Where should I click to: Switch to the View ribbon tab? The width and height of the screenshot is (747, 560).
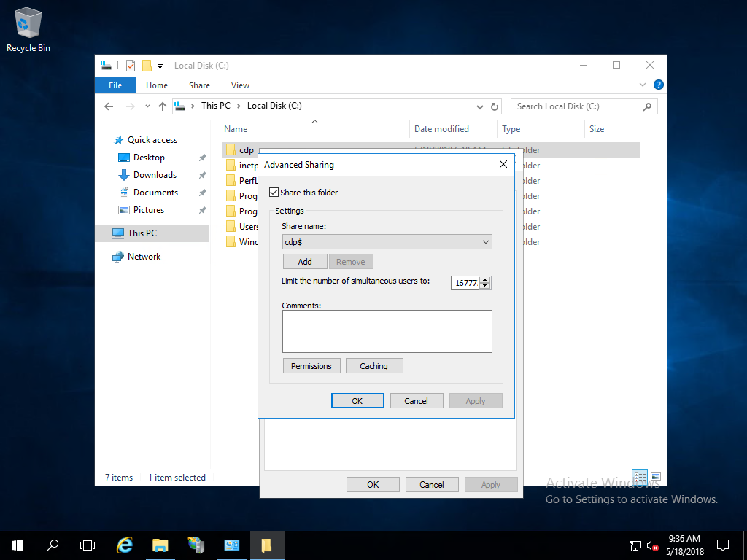coord(240,85)
